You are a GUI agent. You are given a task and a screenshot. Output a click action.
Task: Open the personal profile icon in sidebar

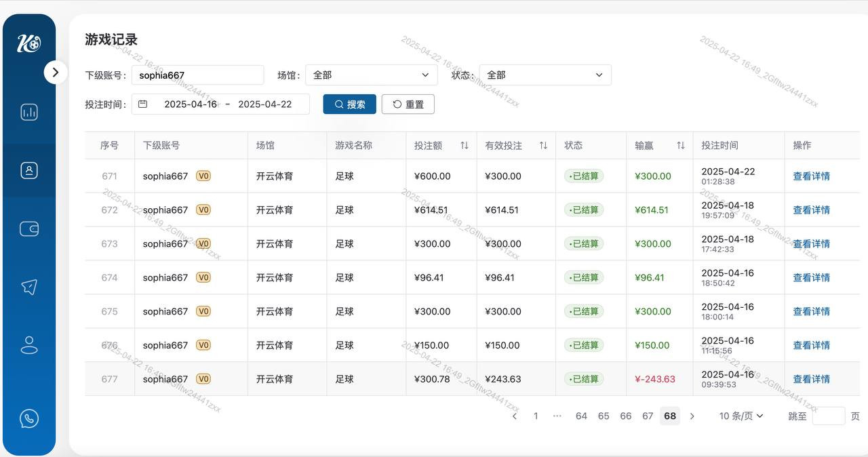pos(28,344)
